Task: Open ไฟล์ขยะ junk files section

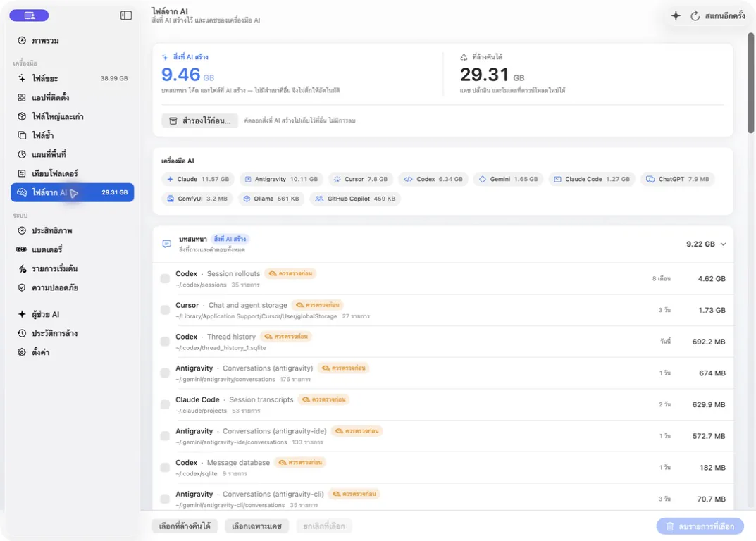Action: [72, 78]
